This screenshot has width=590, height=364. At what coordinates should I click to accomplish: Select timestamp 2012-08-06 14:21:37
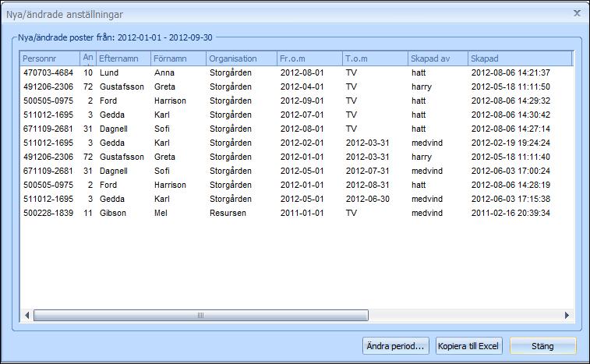[x=511, y=72]
